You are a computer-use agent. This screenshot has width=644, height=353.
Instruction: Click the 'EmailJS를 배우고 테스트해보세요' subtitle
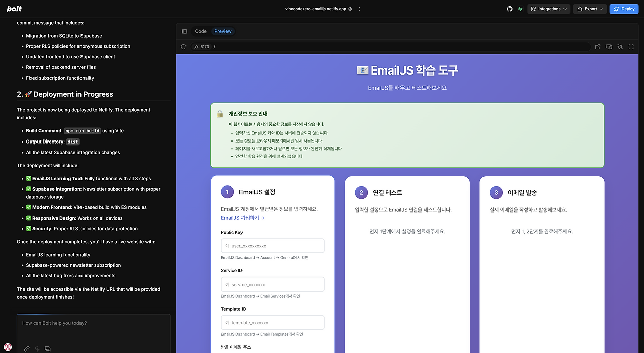point(407,88)
